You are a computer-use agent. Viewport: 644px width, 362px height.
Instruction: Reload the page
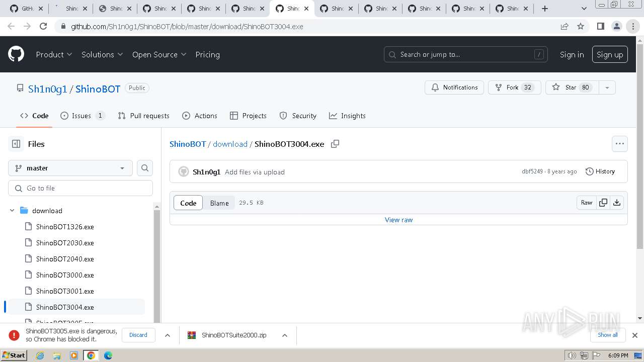pyautogui.click(x=43, y=27)
